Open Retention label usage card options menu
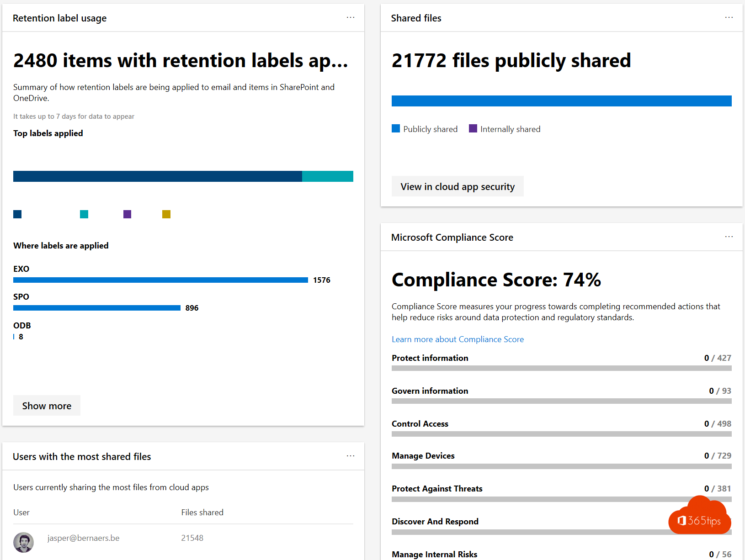The width and height of the screenshot is (745, 560). (351, 17)
